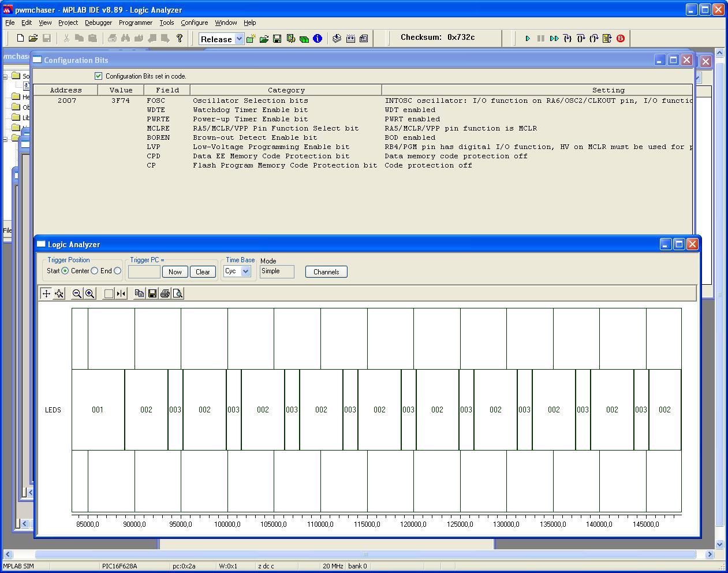Zoom in on the Logic Analyzer waveform

click(x=90, y=294)
